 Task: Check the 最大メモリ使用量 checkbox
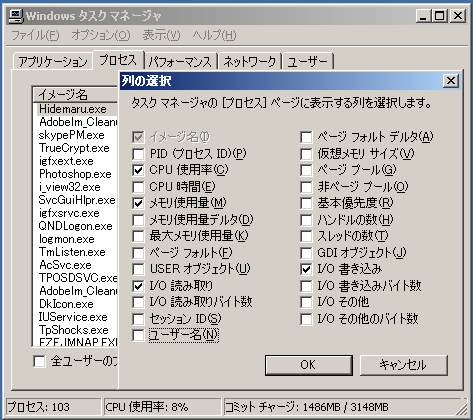click(x=138, y=236)
